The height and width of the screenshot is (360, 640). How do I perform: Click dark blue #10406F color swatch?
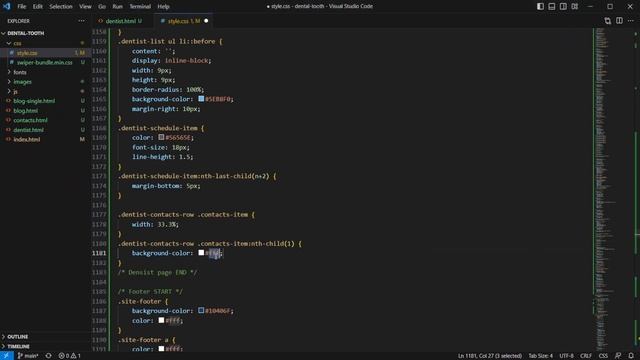201,311
